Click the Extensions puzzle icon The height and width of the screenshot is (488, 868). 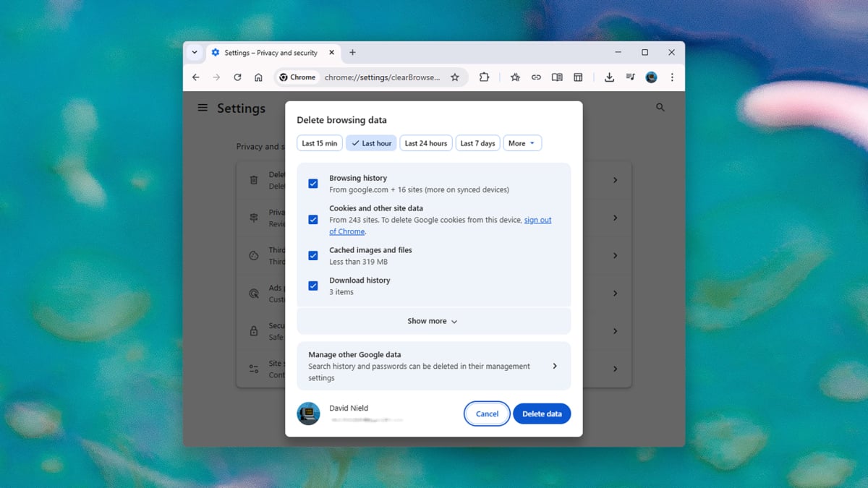tap(484, 77)
